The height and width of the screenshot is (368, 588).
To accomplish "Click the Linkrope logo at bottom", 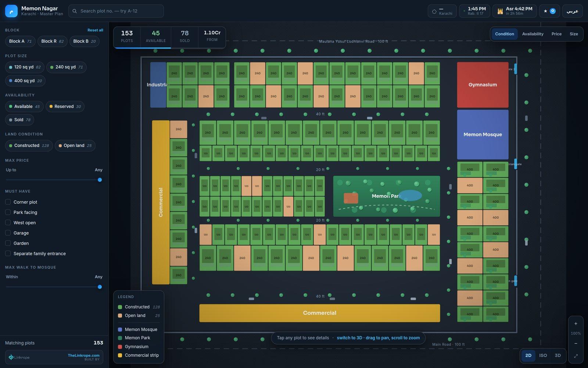I will pyautogui.click(x=19, y=357).
